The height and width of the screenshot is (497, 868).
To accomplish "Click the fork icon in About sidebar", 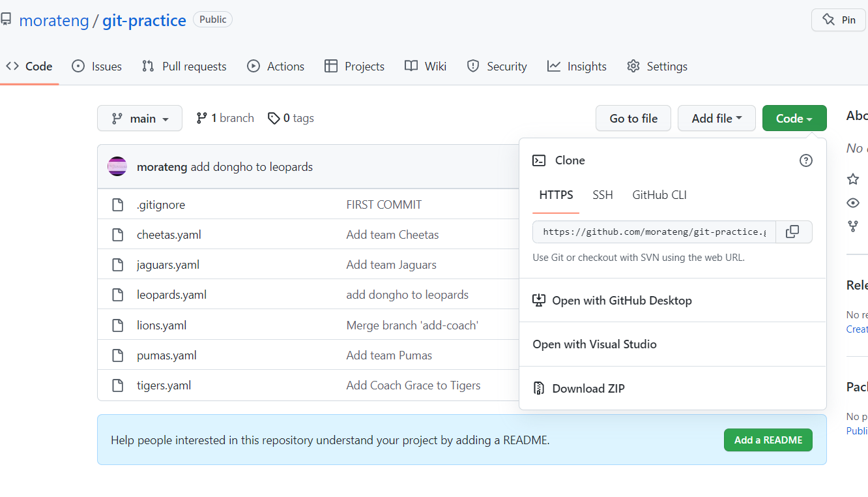I will click(x=853, y=226).
